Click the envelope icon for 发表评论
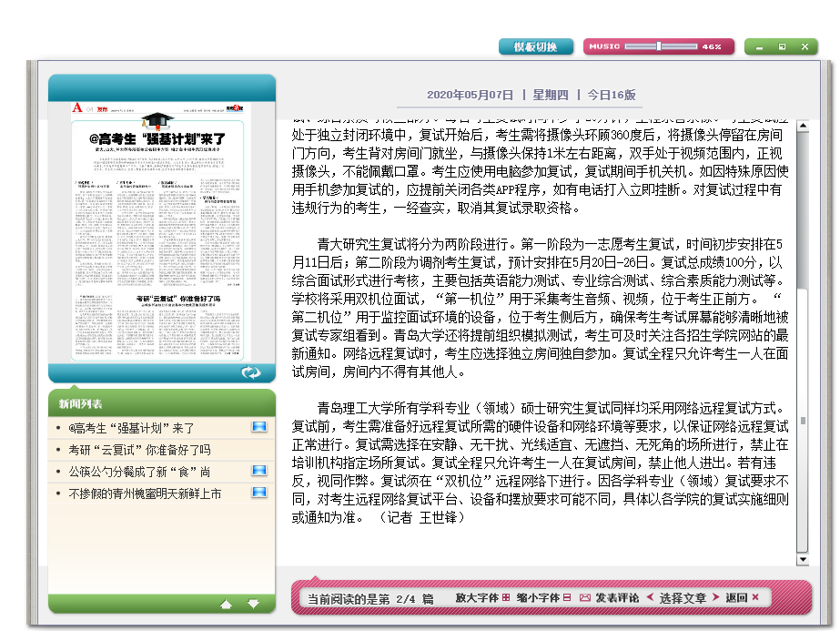 coord(585,598)
